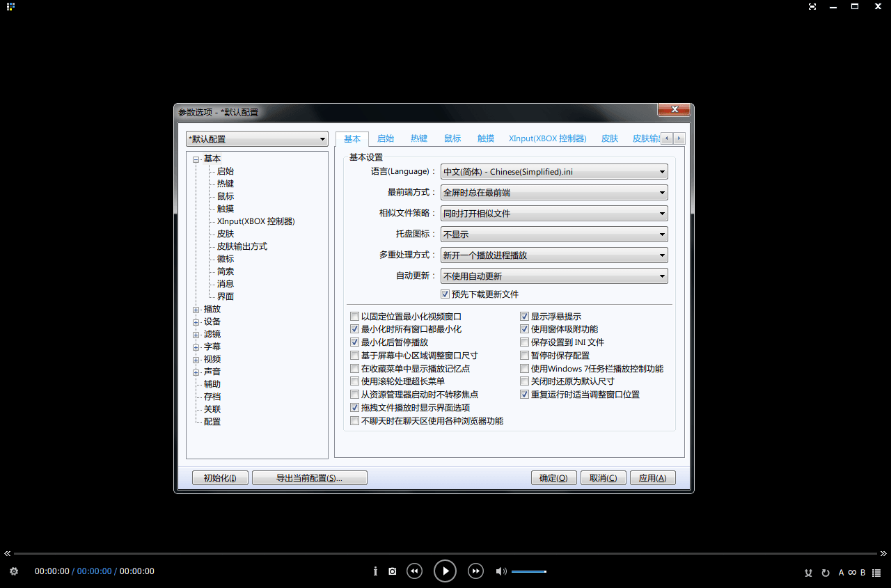Uncheck 最小化后暂停播放 option

coord(355,342)
